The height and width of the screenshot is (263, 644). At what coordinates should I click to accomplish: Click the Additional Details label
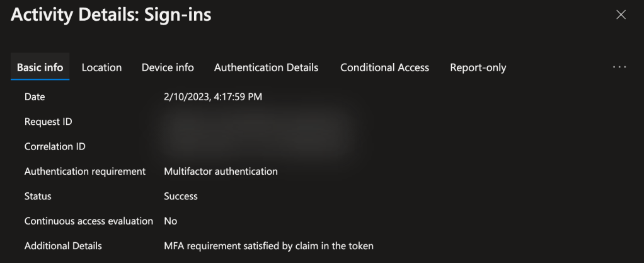[63, 245]
